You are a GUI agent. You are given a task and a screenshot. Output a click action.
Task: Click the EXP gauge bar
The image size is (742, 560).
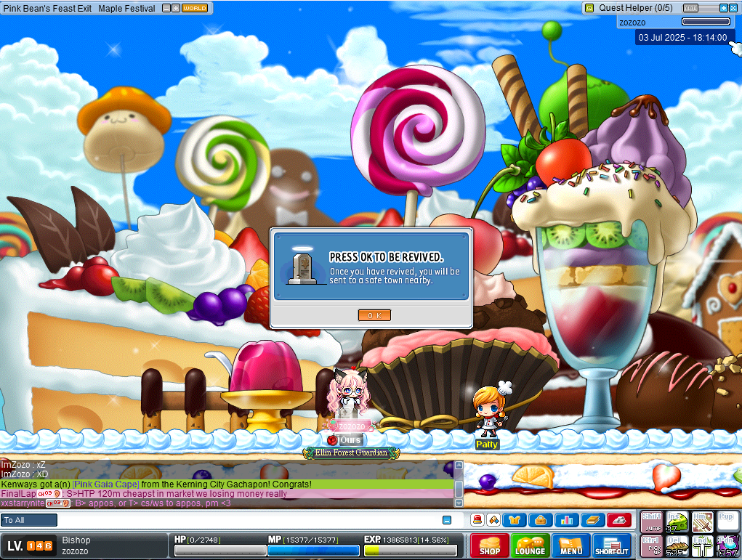click(411, 551)
